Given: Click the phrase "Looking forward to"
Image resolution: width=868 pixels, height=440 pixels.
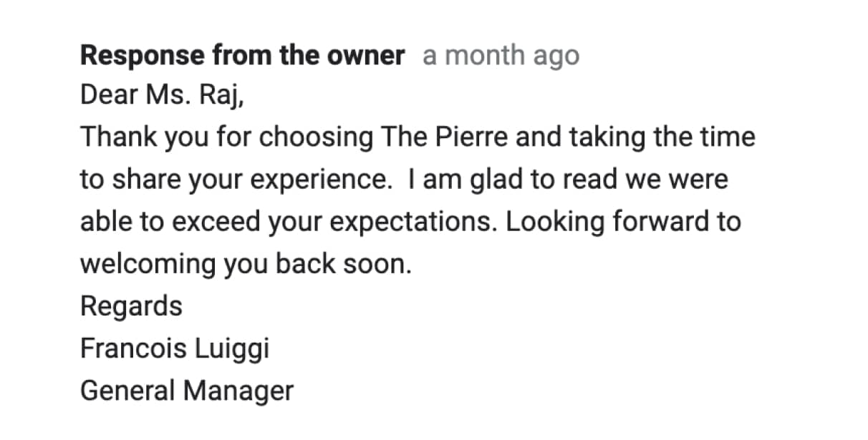Looking at the screenshot, I should pos(623,223).
